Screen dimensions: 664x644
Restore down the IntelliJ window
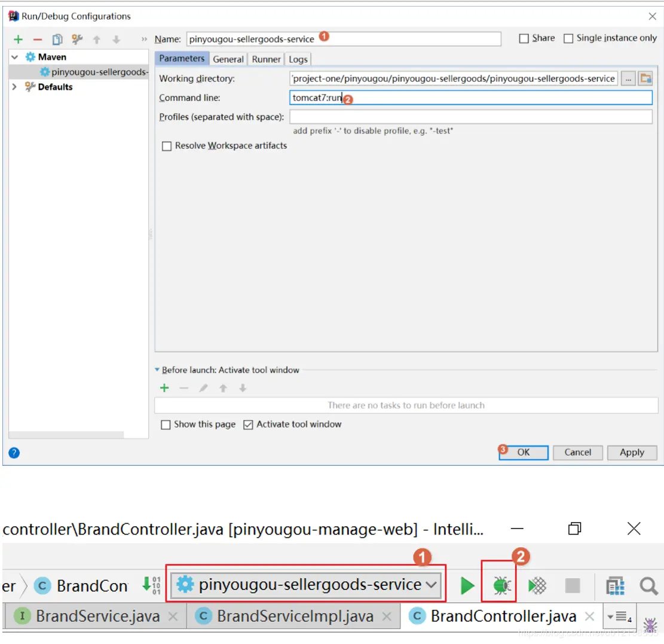[x=574, y=529]
